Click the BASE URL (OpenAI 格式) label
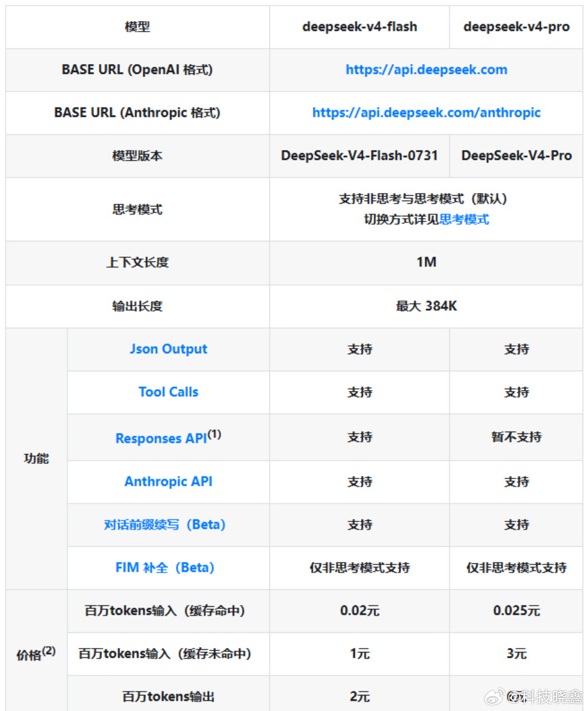 (x=137, y=70)
